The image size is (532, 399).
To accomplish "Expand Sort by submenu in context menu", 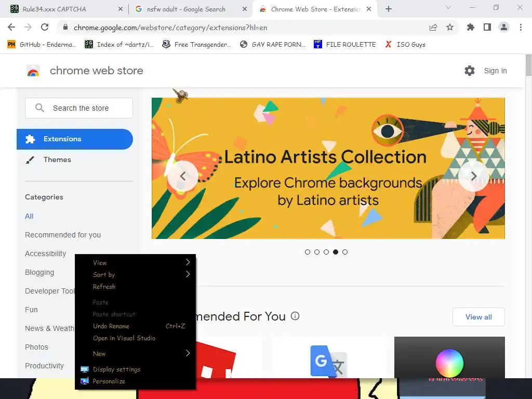I will [x=136, y=274].
